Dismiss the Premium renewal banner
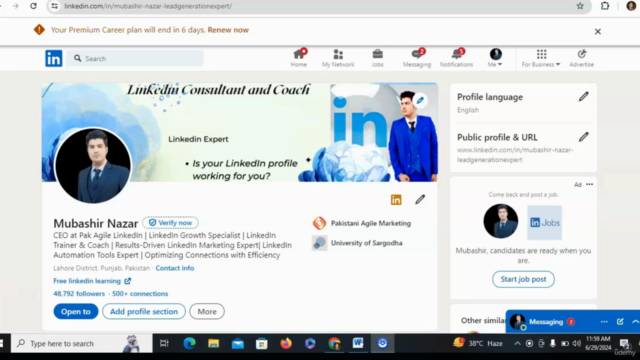 [598, 31]
